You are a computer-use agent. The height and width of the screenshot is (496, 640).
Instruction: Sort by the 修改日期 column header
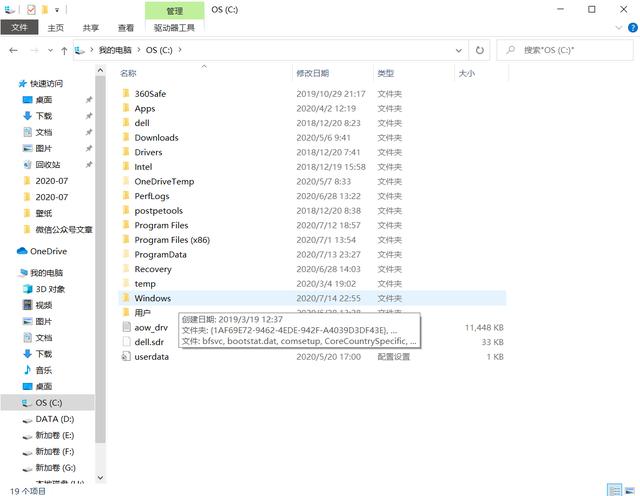coord(313,73)
